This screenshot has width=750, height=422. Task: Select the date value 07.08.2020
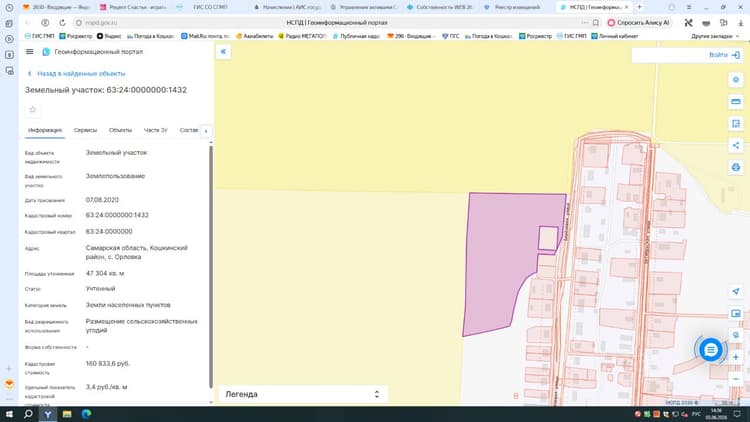[x=102, y=200]
